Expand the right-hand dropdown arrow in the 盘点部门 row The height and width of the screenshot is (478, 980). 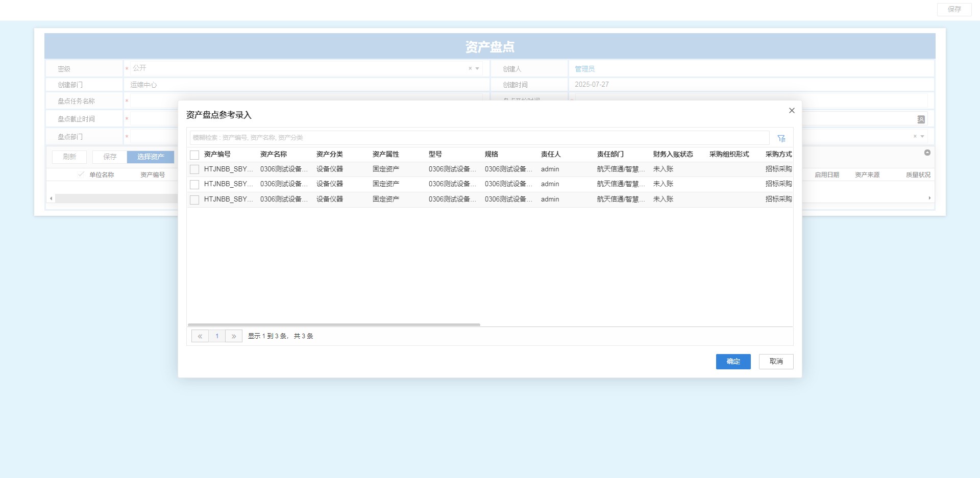click(x=922, y=136)
